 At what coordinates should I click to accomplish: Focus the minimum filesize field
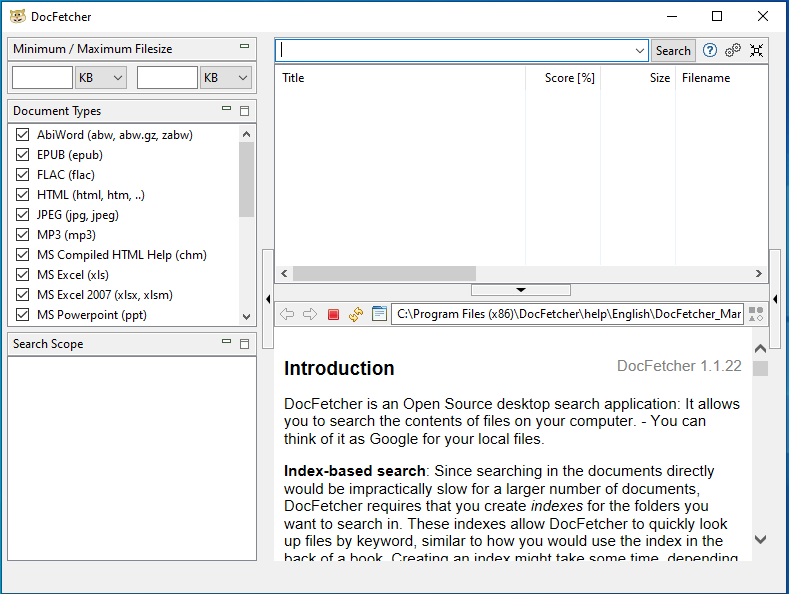(42, 78)
